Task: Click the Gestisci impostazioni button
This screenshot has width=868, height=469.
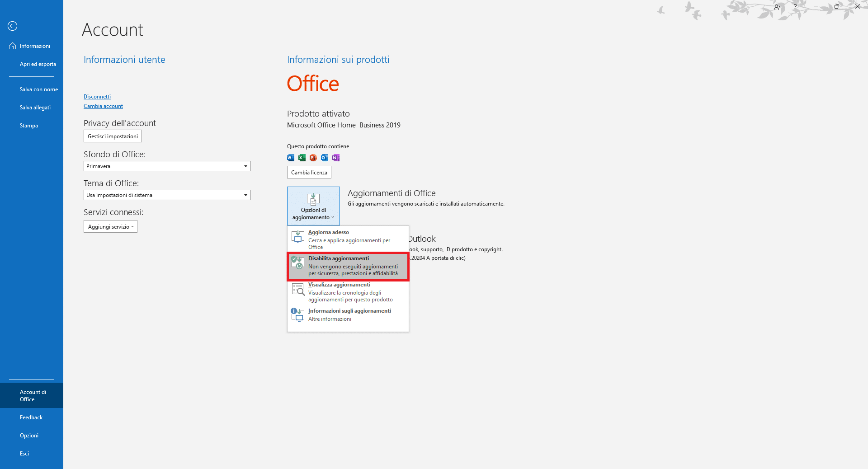Action: (x=113, y=136)
